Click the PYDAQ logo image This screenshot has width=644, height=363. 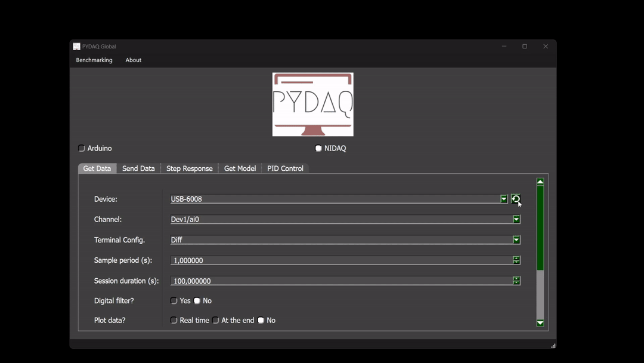click(312, 104)
